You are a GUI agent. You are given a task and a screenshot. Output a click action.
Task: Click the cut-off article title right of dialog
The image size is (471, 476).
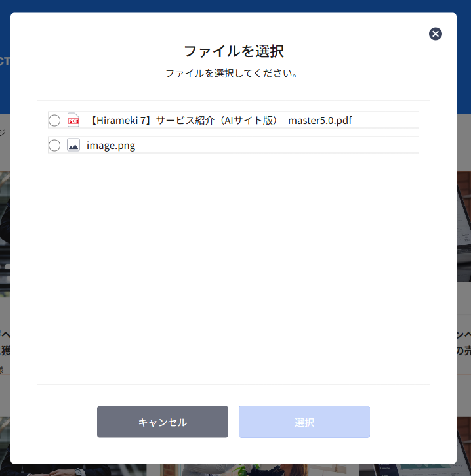(464, 341)
